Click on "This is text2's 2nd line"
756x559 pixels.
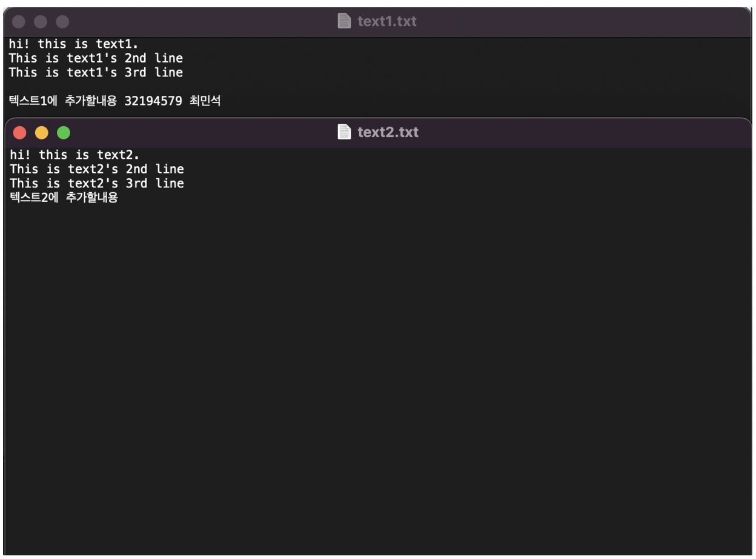[96, 169]
